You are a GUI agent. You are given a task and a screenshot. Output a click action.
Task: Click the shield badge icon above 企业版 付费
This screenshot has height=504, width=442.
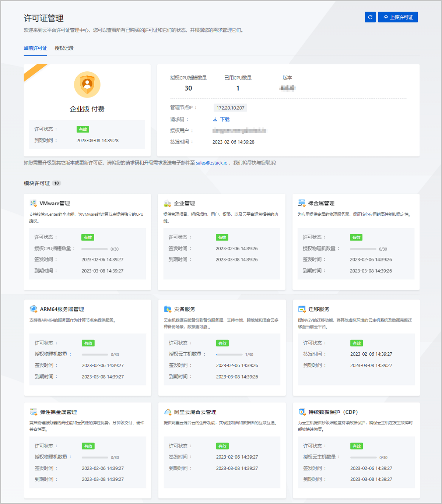pos(87,85)
